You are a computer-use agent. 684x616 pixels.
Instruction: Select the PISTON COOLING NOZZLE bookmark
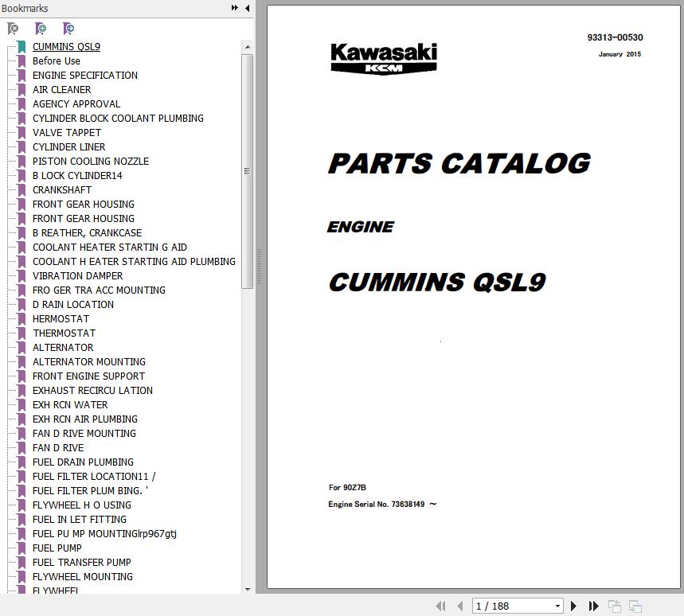[x=91, y=162]
